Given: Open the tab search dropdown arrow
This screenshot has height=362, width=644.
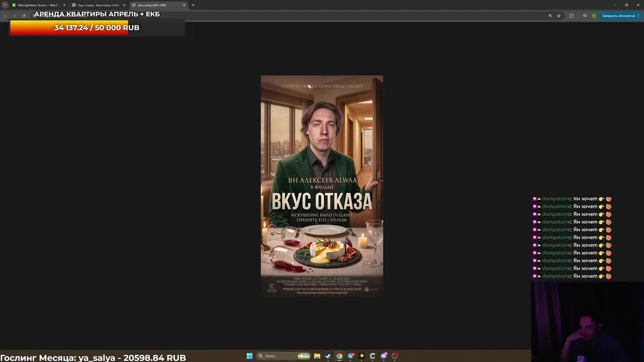Looking at the screenshot, I should tap(5, 5).
